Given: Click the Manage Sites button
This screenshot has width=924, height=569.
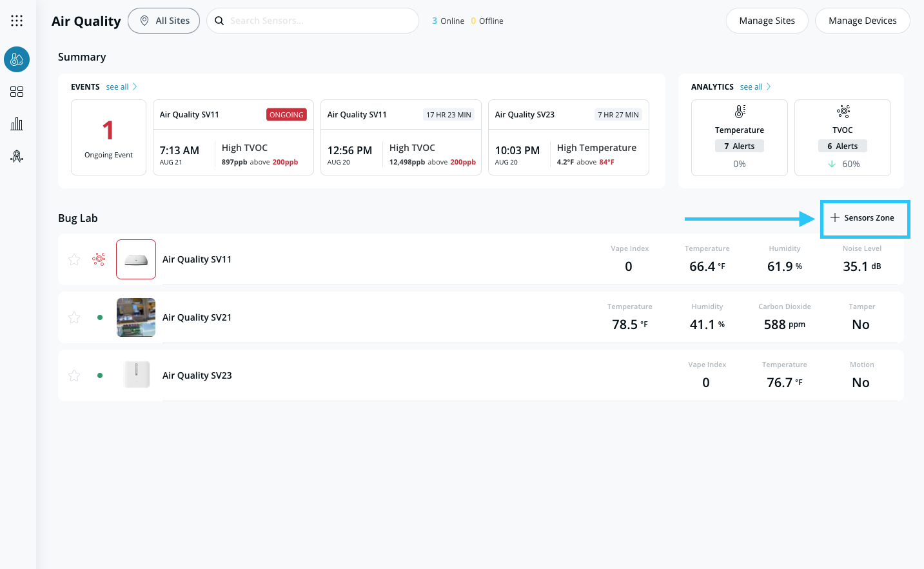Looking at the screenshot, I should click(x=767, y=21).
